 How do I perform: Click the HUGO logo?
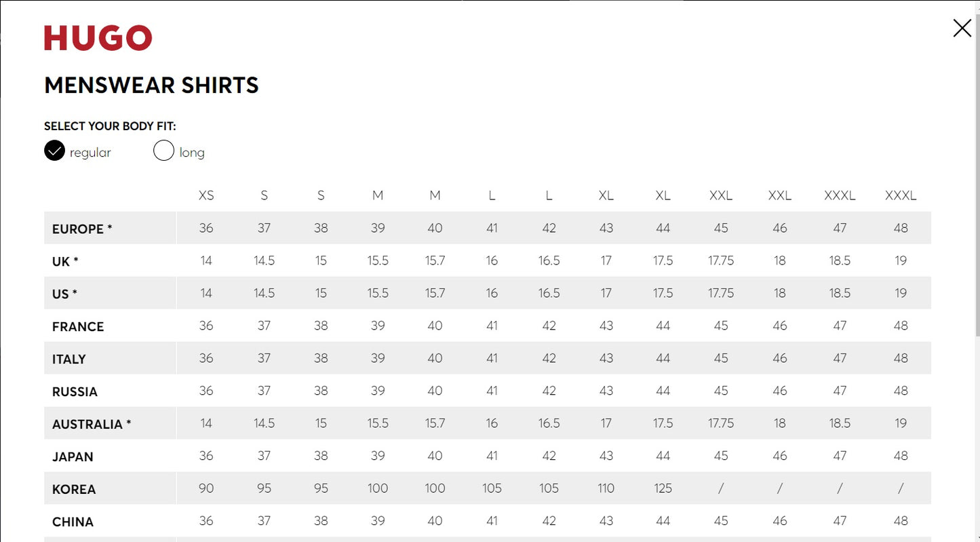click(98, 38)
